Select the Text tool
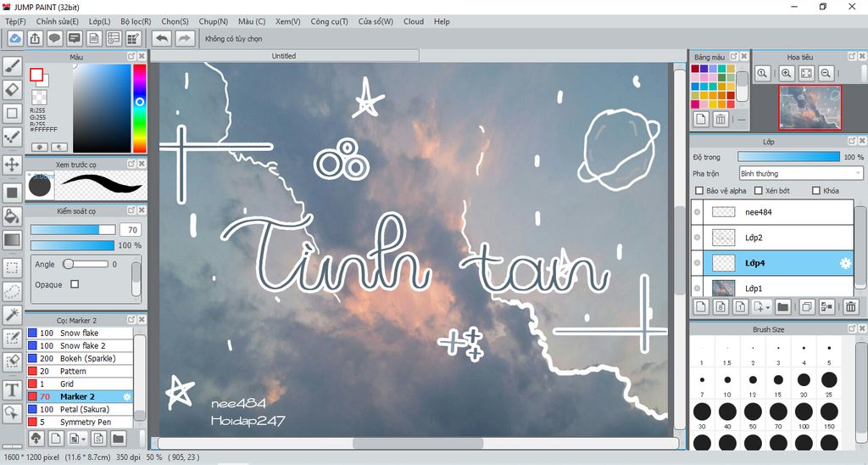The width and height of the screenshot is (868, 465). pyautogui.click(x=12, y=389)
